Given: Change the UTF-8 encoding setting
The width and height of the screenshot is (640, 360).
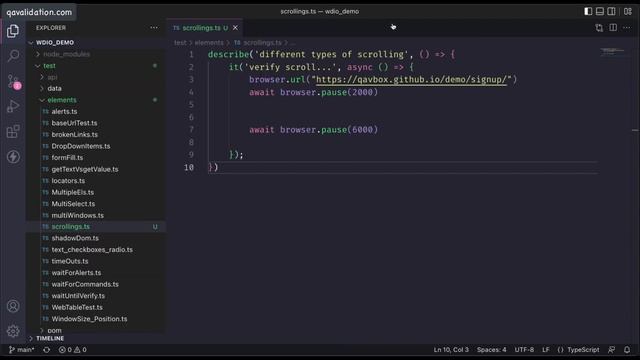Looking at the screenshot, I should pos(524,350).
